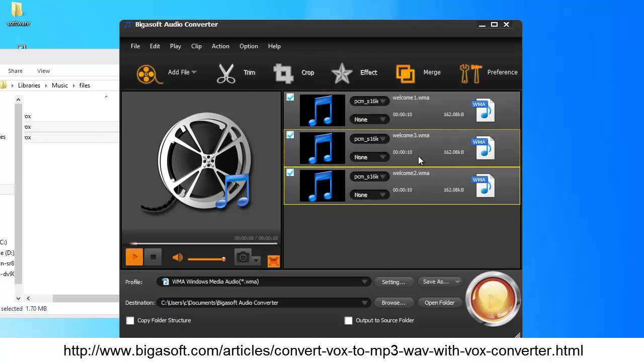The width and height of the screenshot is (644, 362).
Task: Select the music thumbnail of welcome1.wma
Action: coord(323,110)
